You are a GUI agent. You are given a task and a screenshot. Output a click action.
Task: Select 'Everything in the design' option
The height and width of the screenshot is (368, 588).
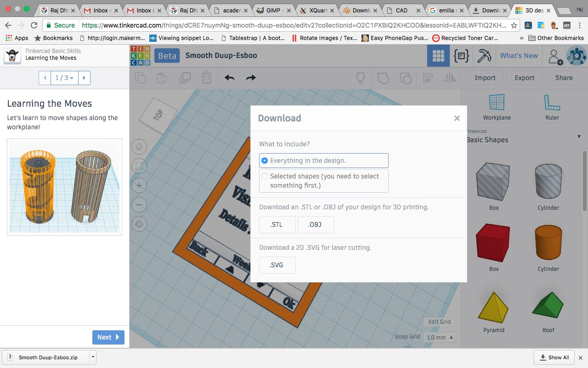pos(324,161)
